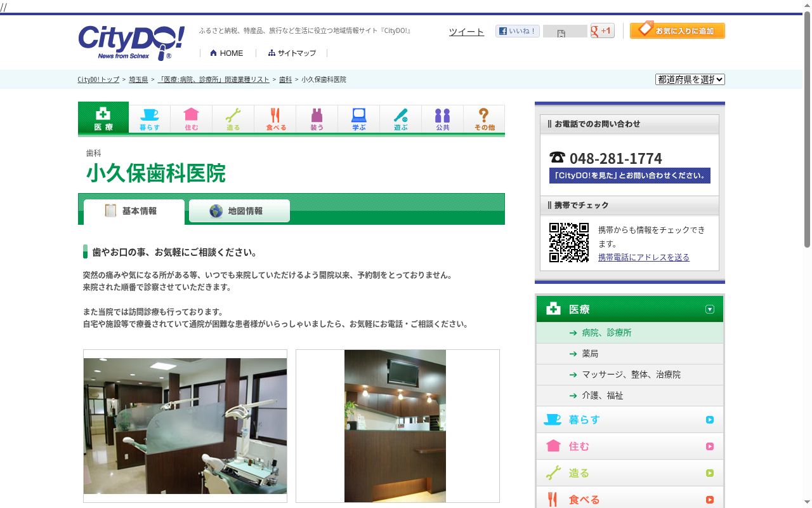Click 携帯電話にアドレスを送る link

tap(644, 257)
